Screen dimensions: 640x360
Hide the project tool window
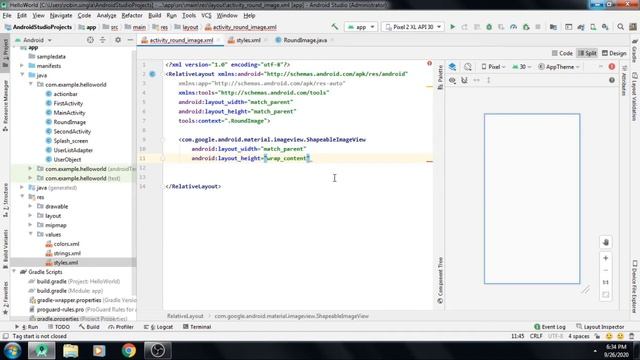pos(130,40)
